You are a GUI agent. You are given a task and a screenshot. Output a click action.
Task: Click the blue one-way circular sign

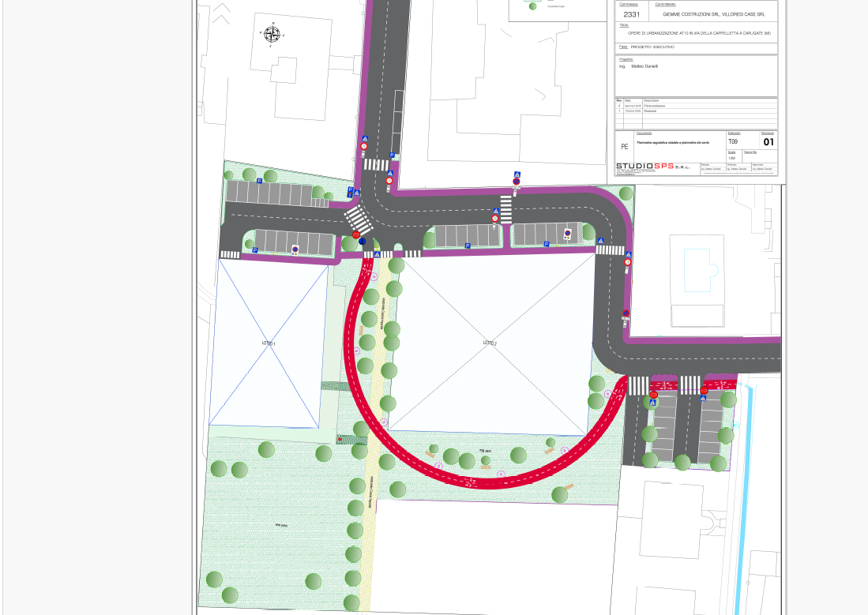pos(362,242)
